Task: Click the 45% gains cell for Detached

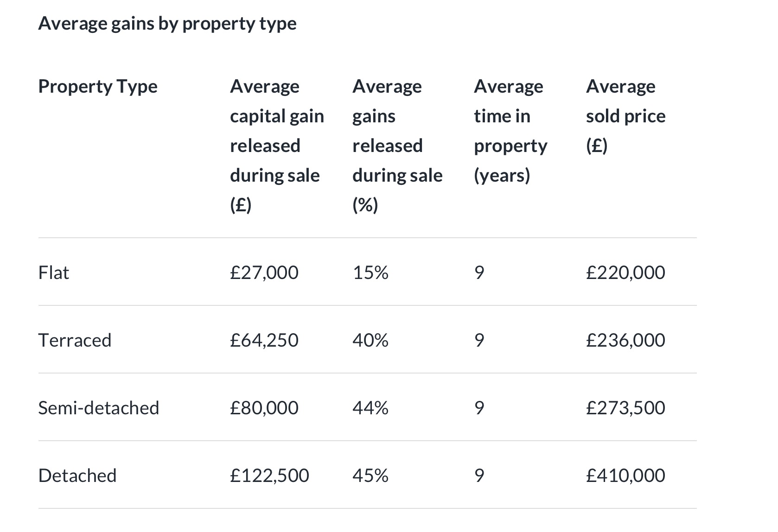Action: (x=370, y=475)
